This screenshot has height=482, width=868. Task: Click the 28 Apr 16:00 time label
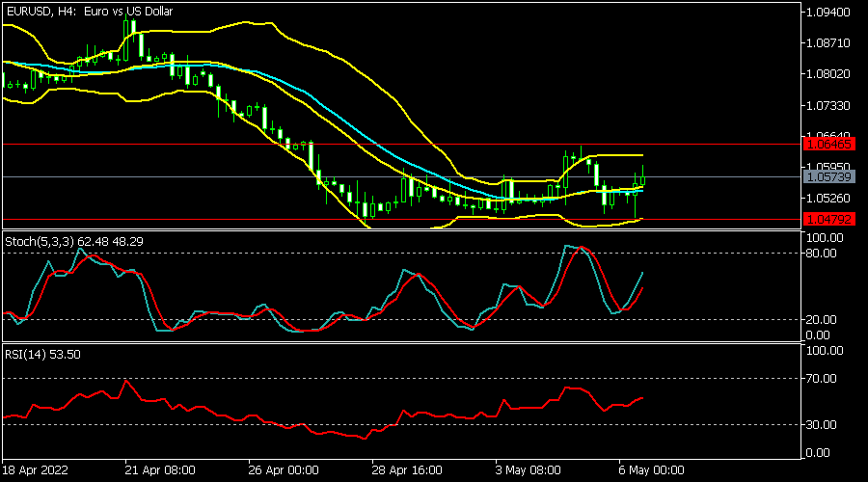click(x=407, y=470)
